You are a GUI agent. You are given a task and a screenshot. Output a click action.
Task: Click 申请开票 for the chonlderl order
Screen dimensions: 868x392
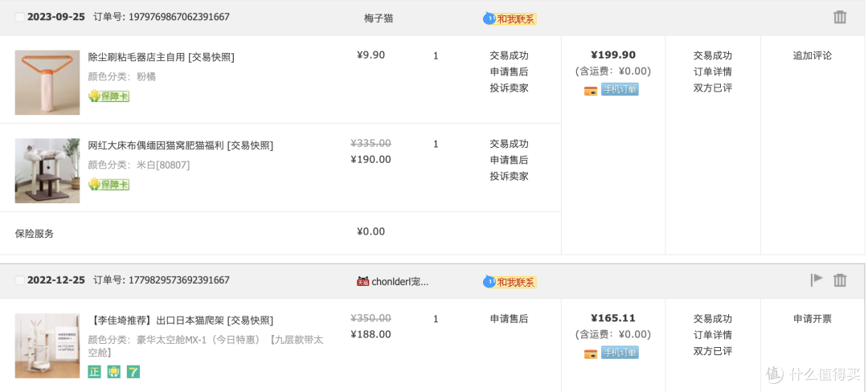(812, 319)
